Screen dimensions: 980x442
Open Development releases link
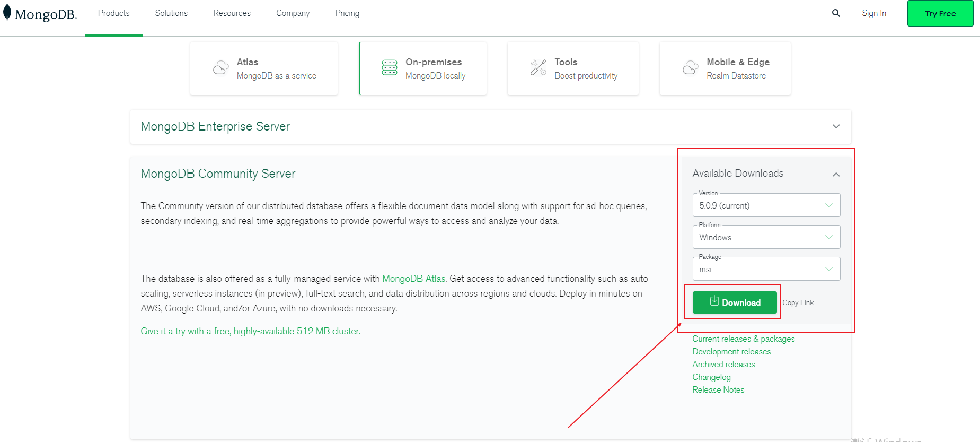[731, 351]
